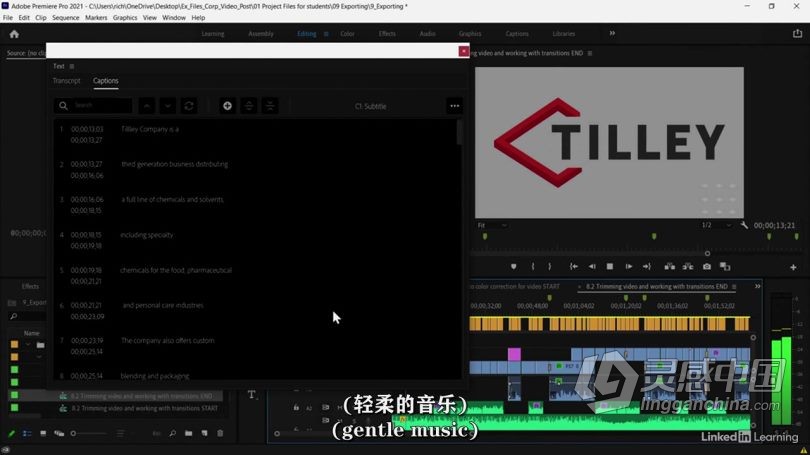Viewport: 810px width, 455px height.
Task: Show more workspaces double chevron
Action: pos(612,33)
